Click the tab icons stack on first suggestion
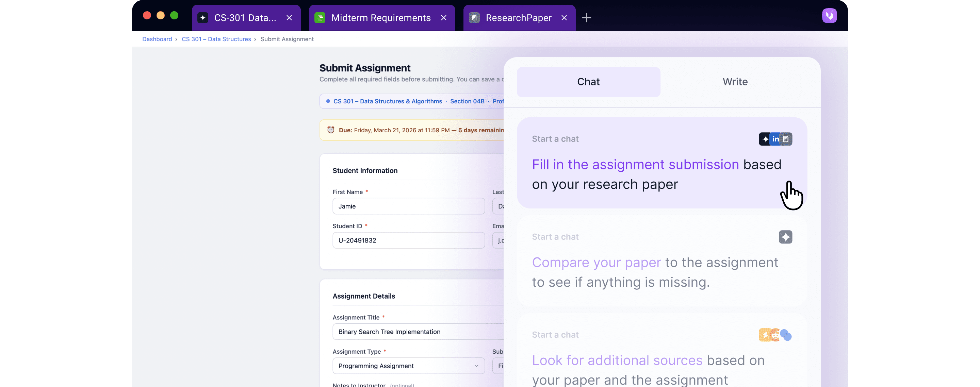Screen dimensions: 980x387 tap(775, 139)
